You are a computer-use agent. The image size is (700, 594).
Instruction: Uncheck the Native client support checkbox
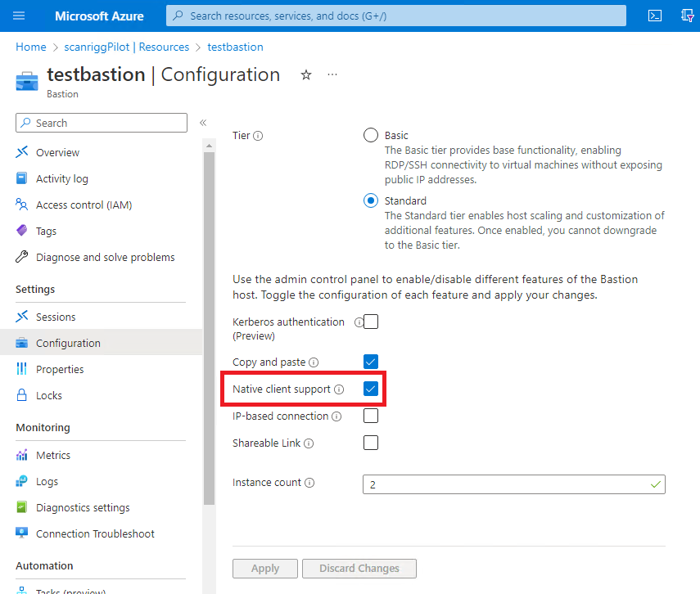(x=371, y=389)
